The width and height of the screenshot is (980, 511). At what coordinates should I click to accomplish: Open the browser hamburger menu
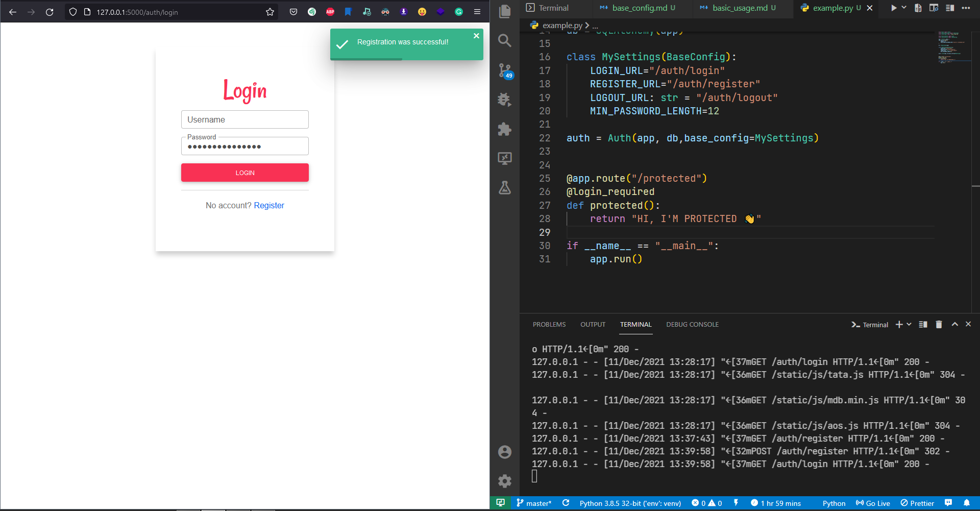pos(477,12)
